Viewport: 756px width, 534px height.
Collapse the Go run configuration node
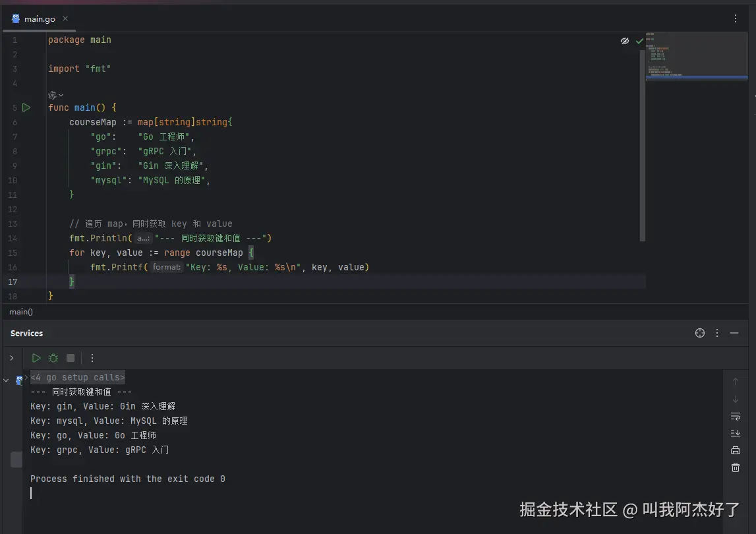tap(7, 380)
